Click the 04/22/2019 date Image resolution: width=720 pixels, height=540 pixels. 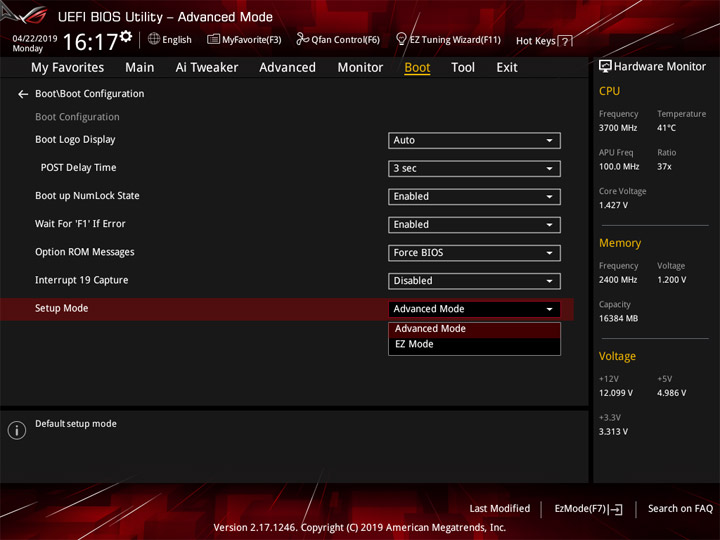35,39
